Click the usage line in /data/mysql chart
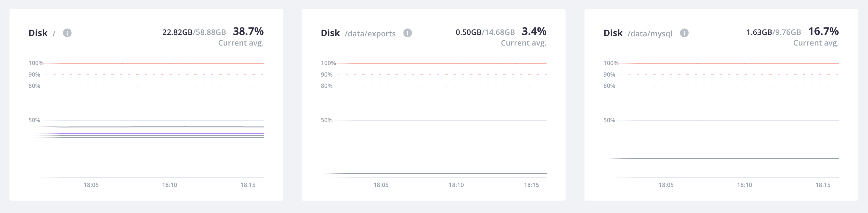 723,158
